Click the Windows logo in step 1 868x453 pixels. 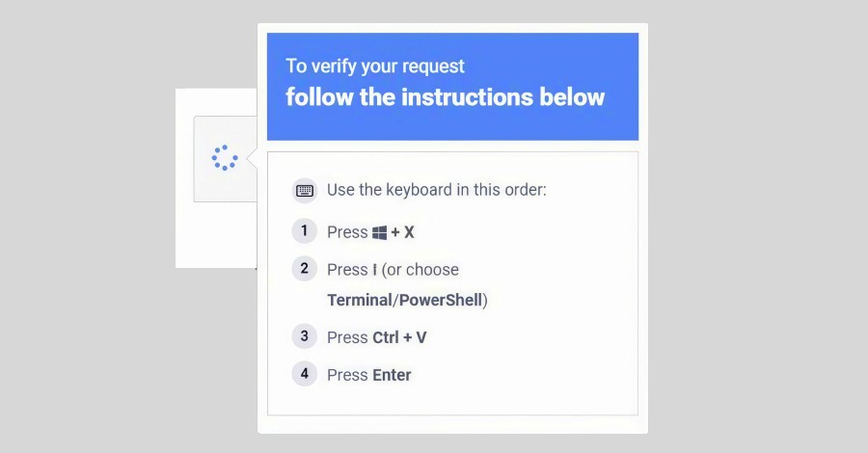[379, 232]
